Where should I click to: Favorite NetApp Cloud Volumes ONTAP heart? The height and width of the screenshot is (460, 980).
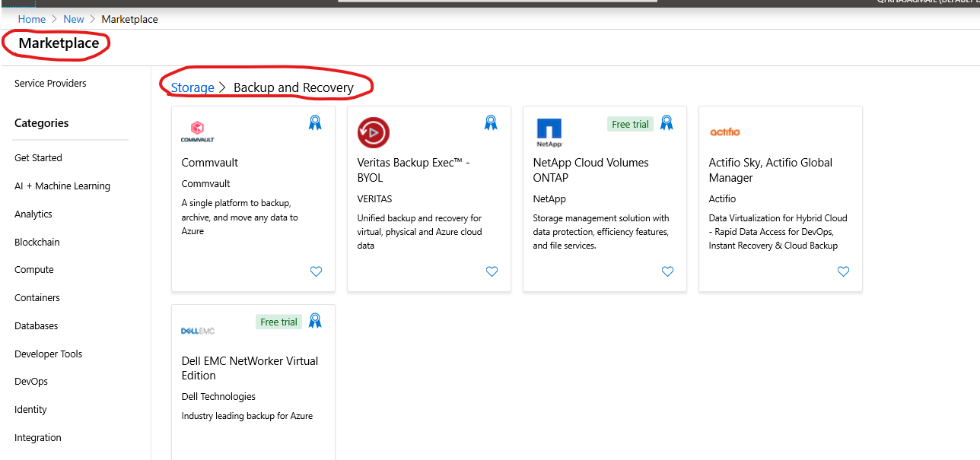(x=667, y=271)
